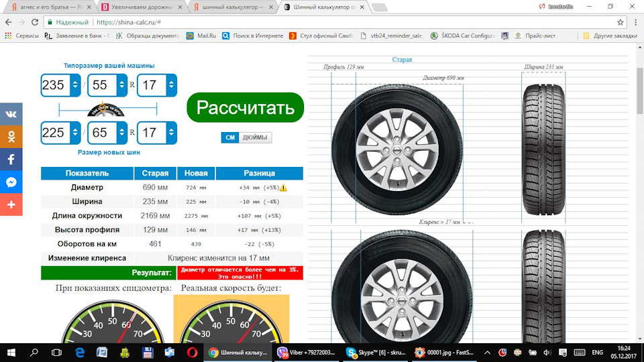
Task: Open more share options plus icon
Action: pyautogui.click(x=11, y=205)
